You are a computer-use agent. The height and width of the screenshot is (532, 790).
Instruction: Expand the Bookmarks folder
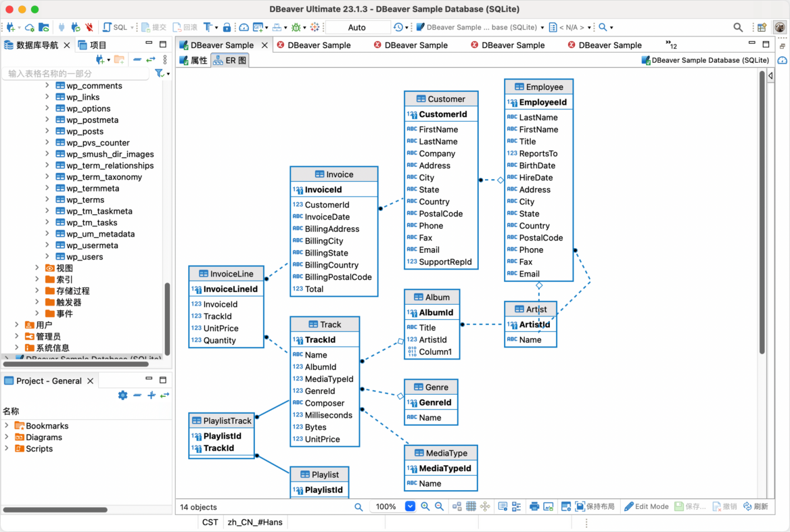[7, 426]
